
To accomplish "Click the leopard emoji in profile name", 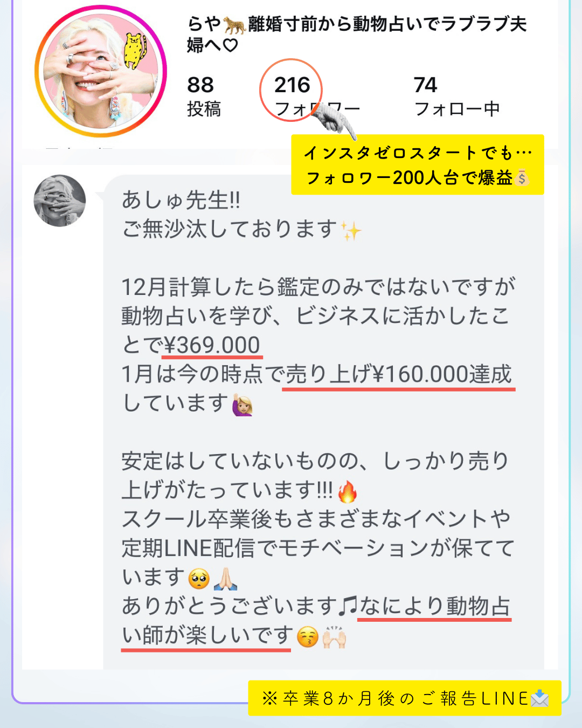I will [234, 25].
